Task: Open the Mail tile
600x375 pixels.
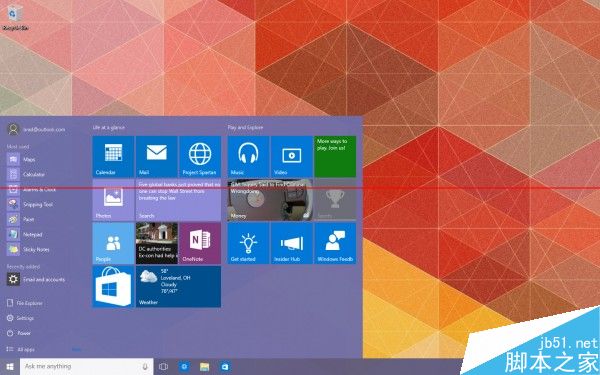Action: (x=157, y=157)
